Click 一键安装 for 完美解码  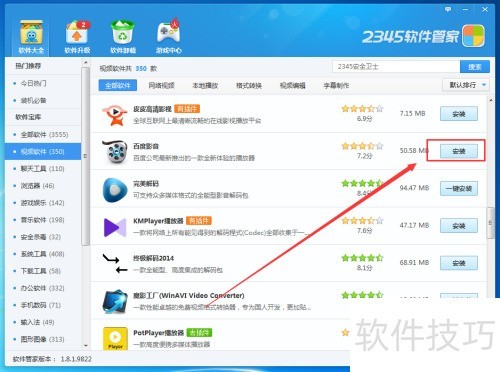(x=459, y=189)
